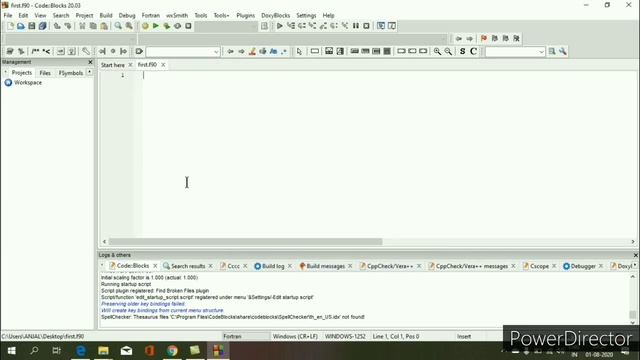Click the Windows Start button
Screen dimensions: 640x360
tap(11, 351)
